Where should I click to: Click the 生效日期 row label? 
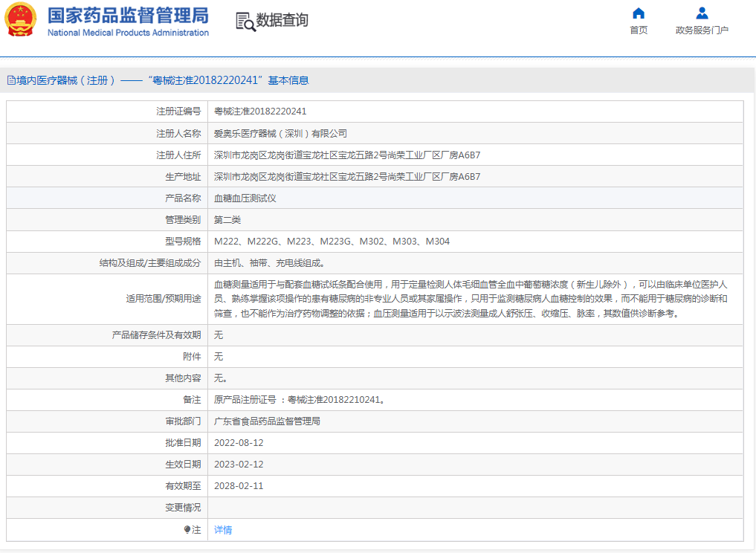tap(183, 465)
